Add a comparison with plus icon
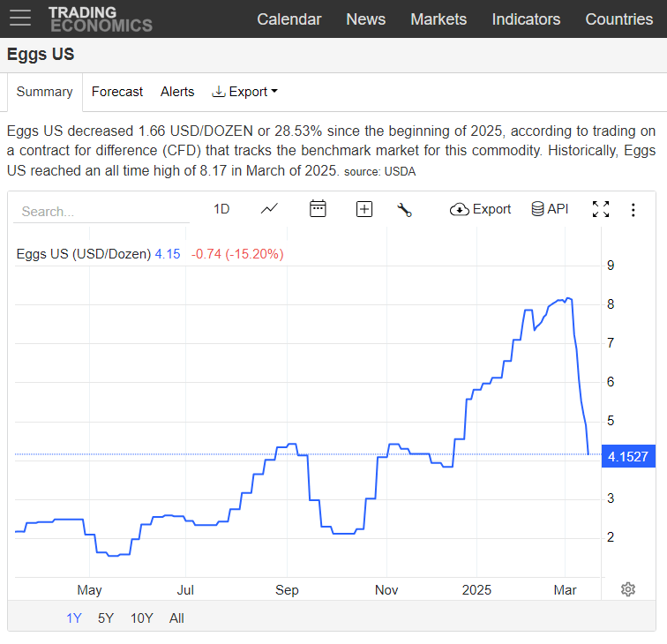Image resolution: width=667 pixels, height=644 pixels. 364,209
